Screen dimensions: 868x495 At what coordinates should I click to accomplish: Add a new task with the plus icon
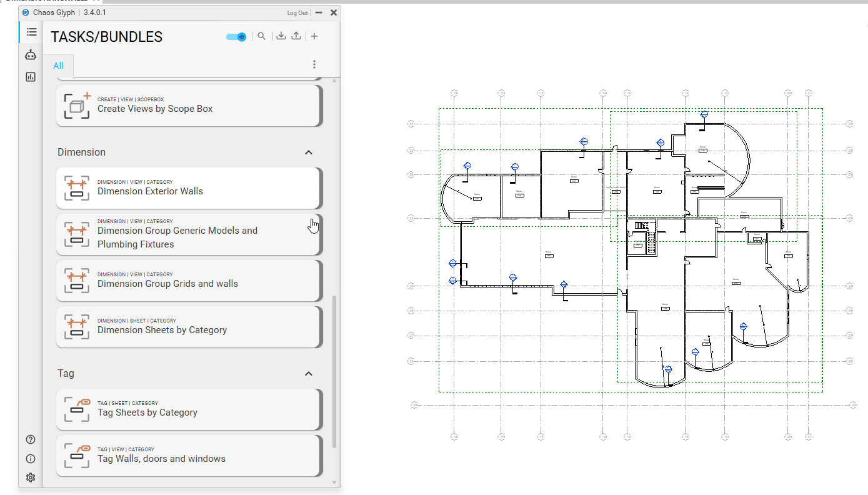(314, 36)
